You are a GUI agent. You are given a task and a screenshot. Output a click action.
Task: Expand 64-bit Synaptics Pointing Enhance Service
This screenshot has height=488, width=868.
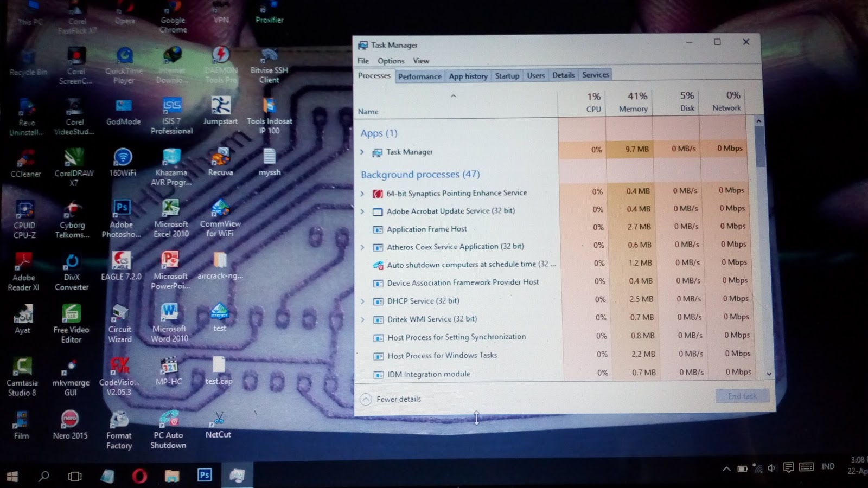pos(362,194)
